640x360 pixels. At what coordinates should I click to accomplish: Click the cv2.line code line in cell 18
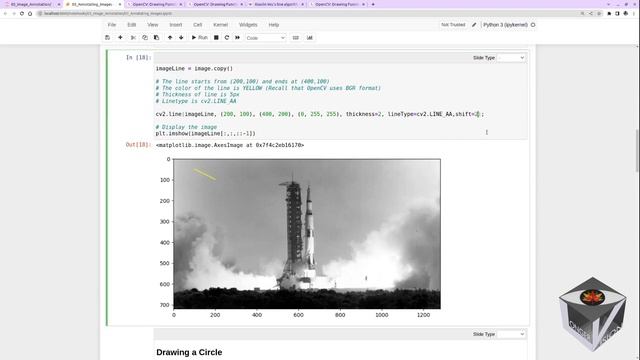point(320,114)
